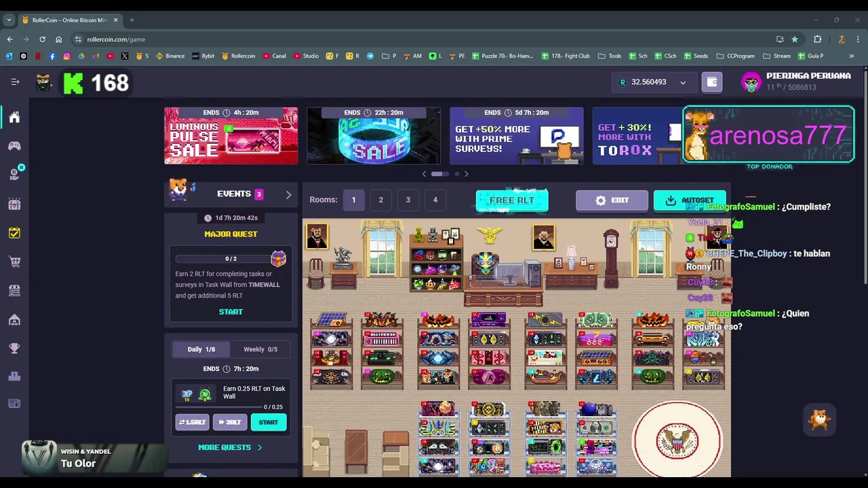Switch to room 3

[408, 200]
